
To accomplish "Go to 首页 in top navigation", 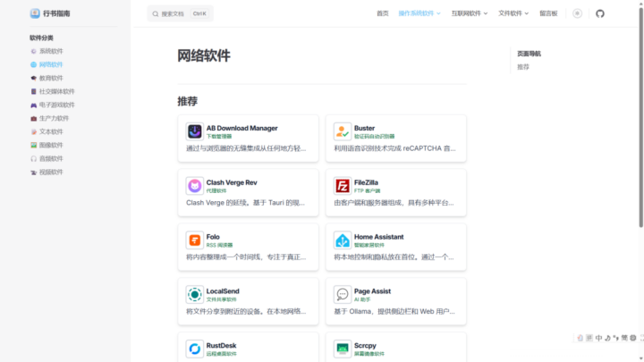I will 383,13.
